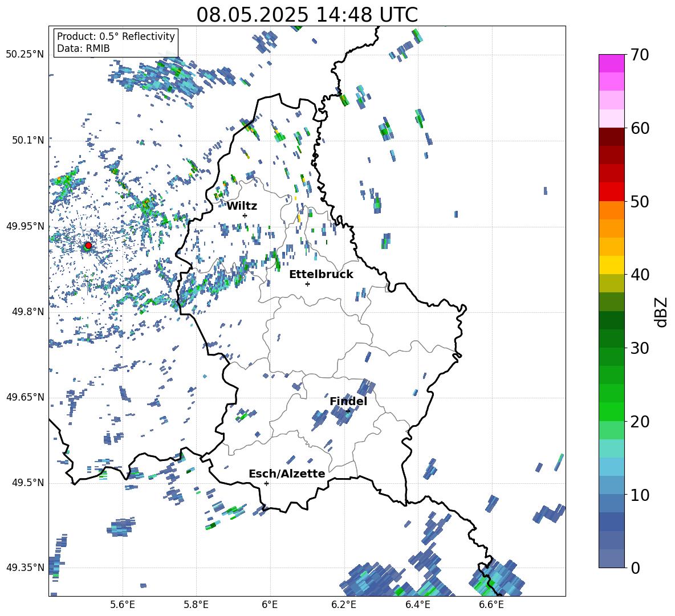Click the Findel station cross marker

[348, 411]
